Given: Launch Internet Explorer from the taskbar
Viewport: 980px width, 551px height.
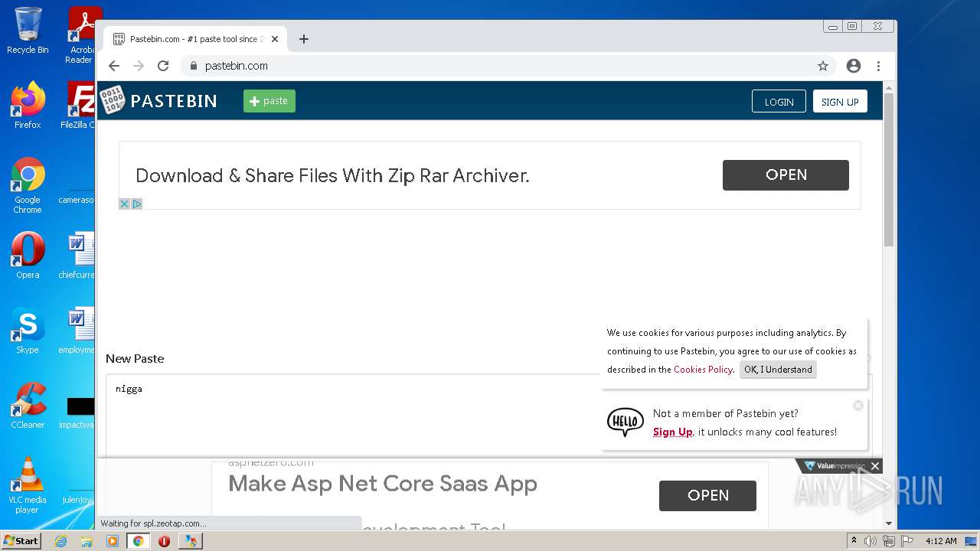Looking at the screenshot, I should [60, 541].
